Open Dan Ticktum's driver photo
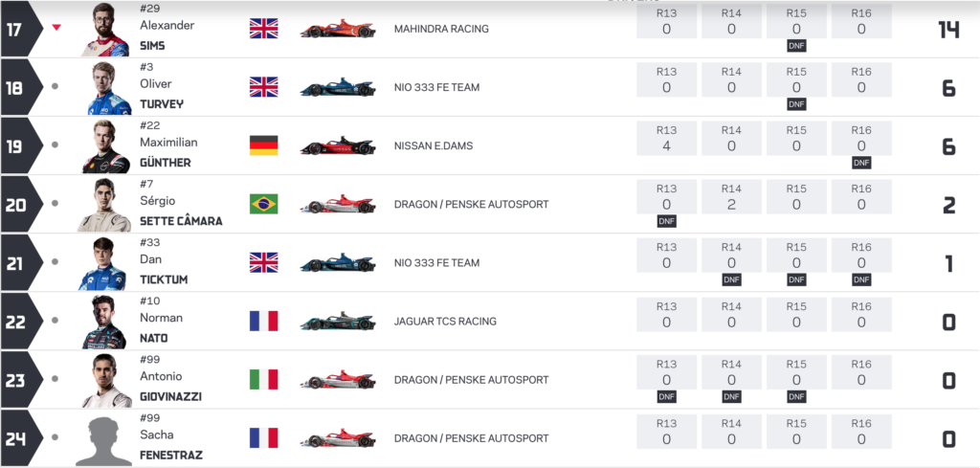The height and width of the screenshot is (468, 980). (x=105, y=264)
